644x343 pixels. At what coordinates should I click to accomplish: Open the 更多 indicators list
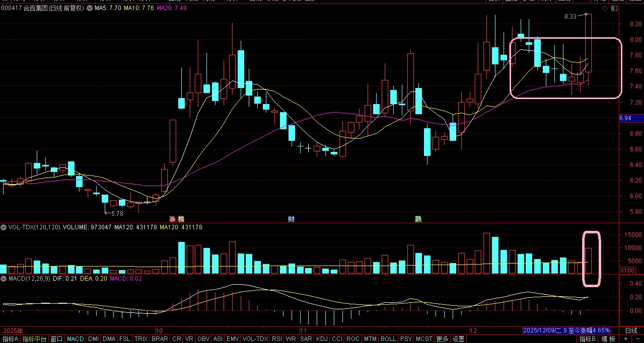(x=442, y=339)
